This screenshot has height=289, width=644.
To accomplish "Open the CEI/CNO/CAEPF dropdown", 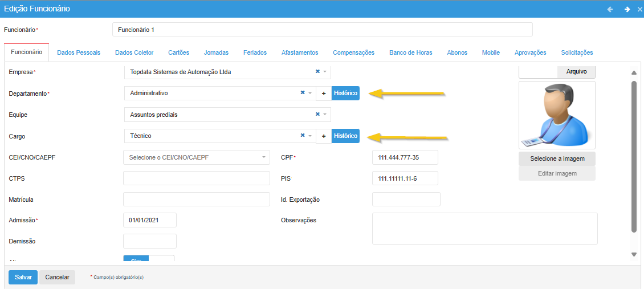I will click(x=264, y=157).
